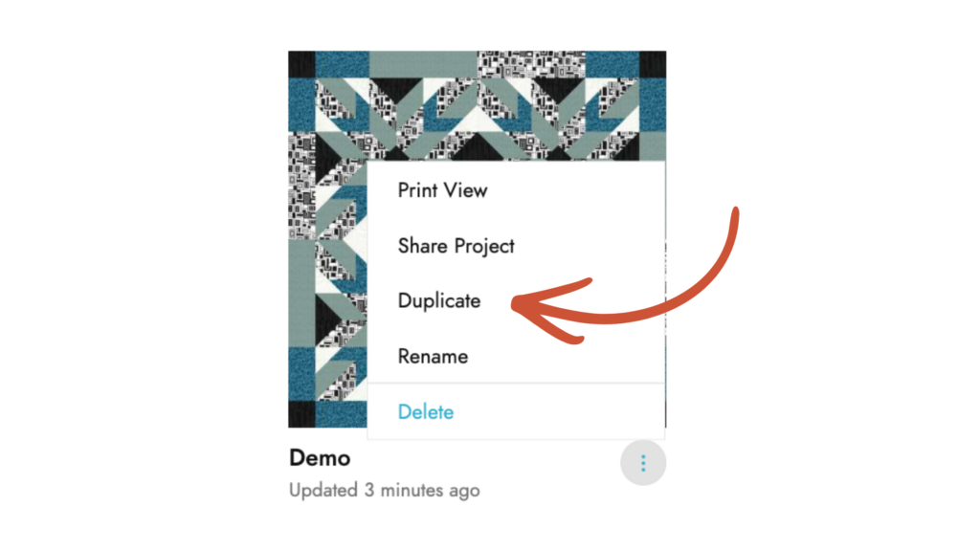The height and width of the screenshot is (551, 980).
Task: Make a copy using the Duplicate entry
Action: [x=439, y=300]
